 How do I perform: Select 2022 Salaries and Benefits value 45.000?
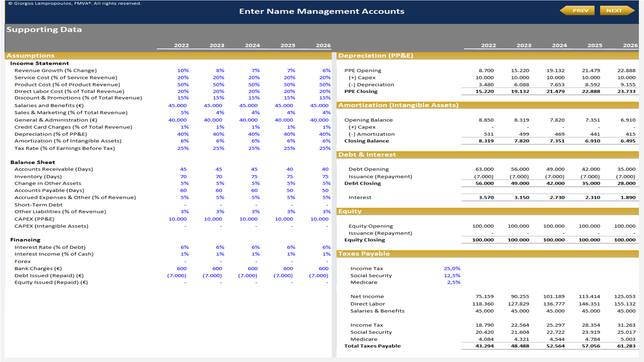coord(178,106)
